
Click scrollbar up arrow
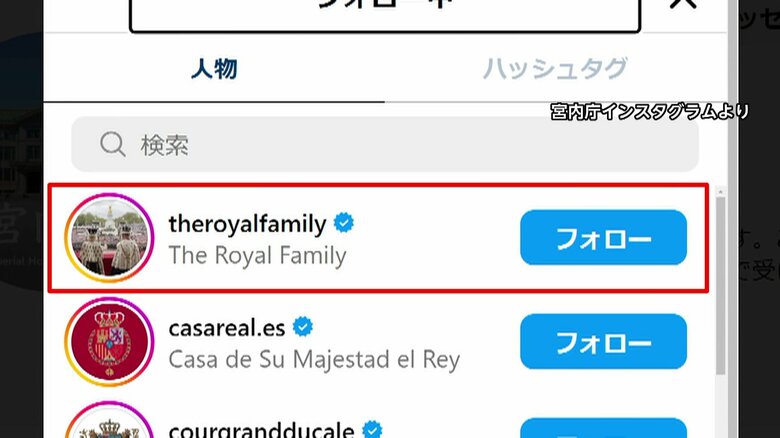720,192
